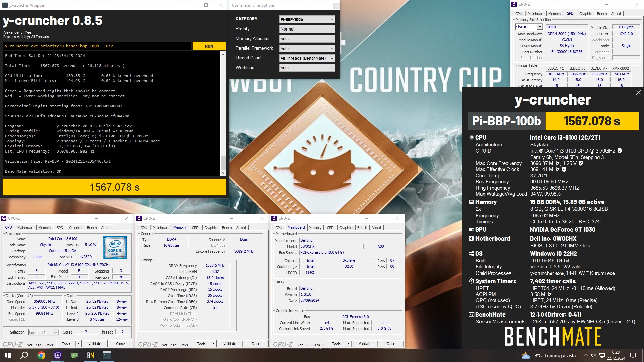
Task: Switch to the console window taskbar icon
Action: (x=107, y=355)
